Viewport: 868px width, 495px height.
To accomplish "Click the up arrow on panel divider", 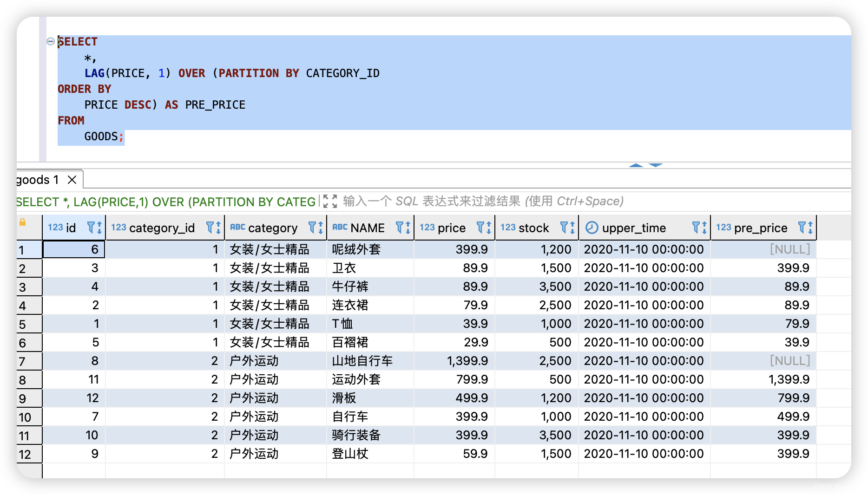I will tap(636, 165).
